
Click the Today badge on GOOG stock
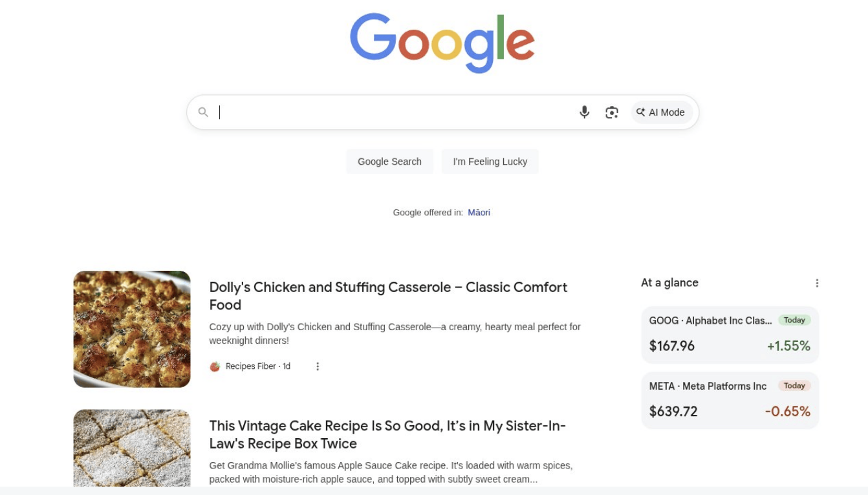[794, 319]
